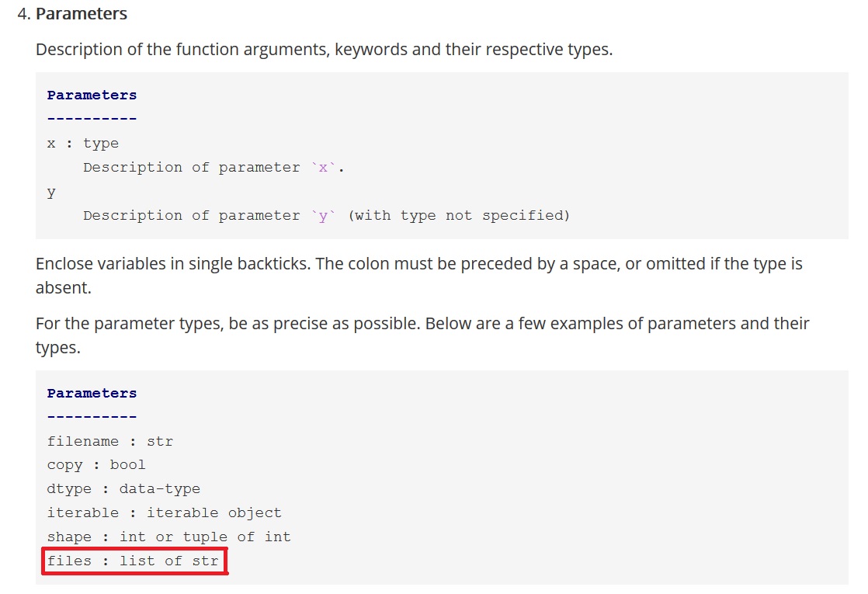Click the "Parameters" title in the second code block
Screen dimensions: 868x594
point(92,393)
